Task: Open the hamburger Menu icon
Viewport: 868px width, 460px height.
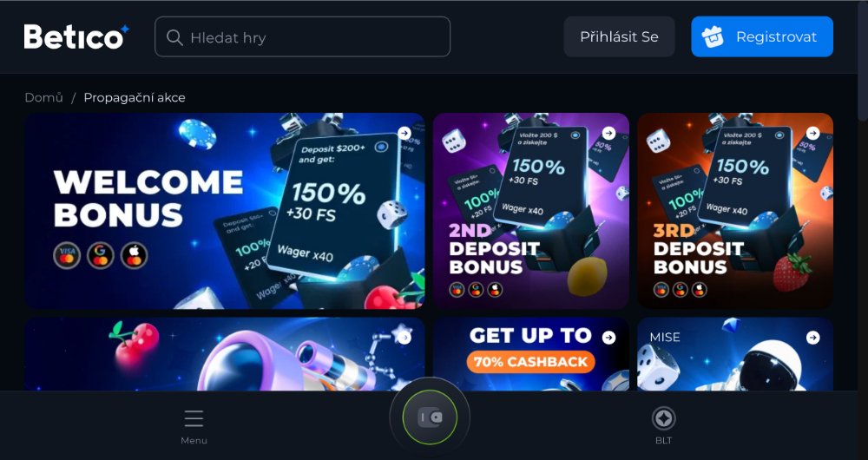Action: [194, 418]
